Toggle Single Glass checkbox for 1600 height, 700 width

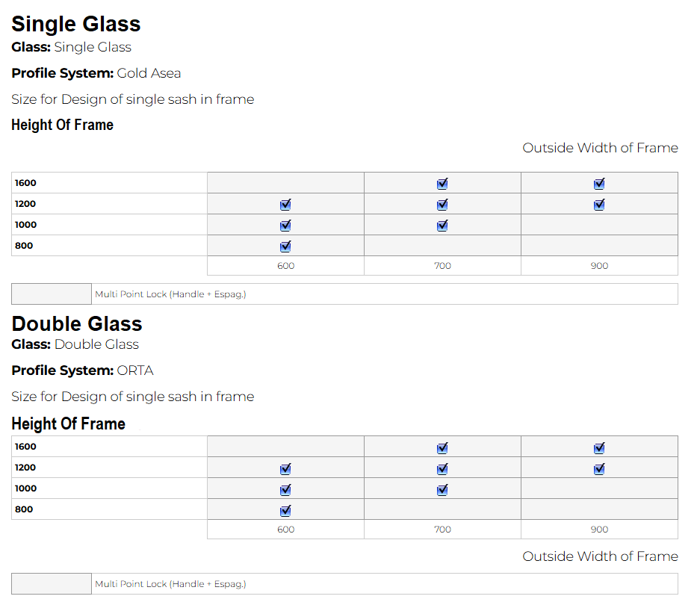click(442, 184)
